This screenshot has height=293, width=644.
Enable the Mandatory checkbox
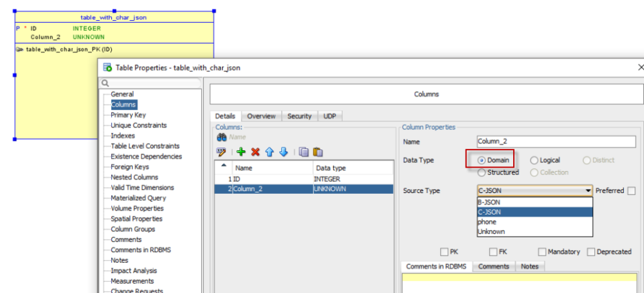(542, 252)
